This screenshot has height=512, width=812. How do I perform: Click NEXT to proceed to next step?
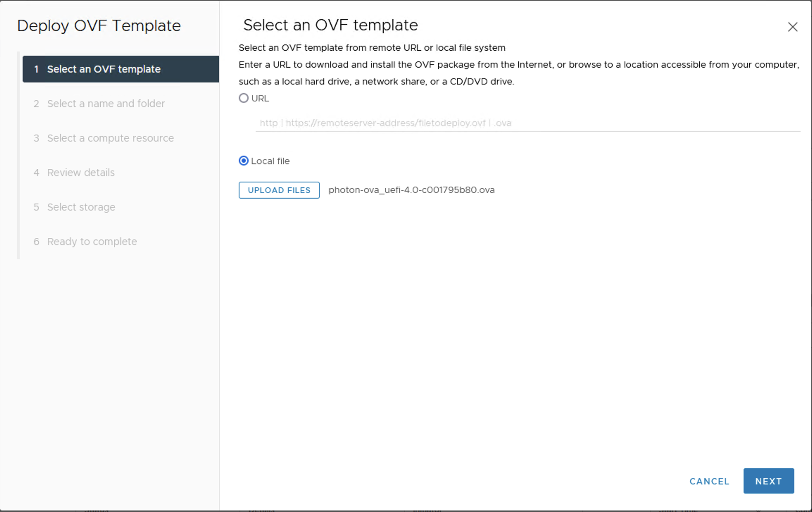pyautogui.click(x=768, y=481)
